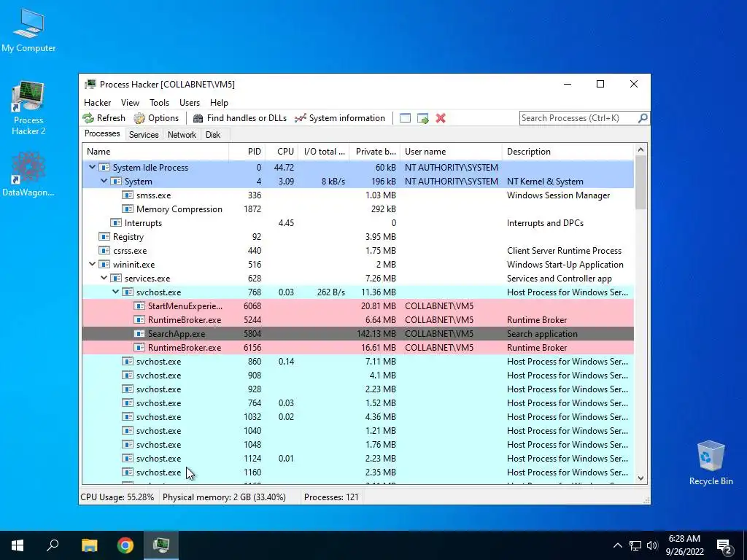Viewport: 747px width, 560px height.
Task: Click the StartMenuExperience process icon
Action: (x=139, y=306)
